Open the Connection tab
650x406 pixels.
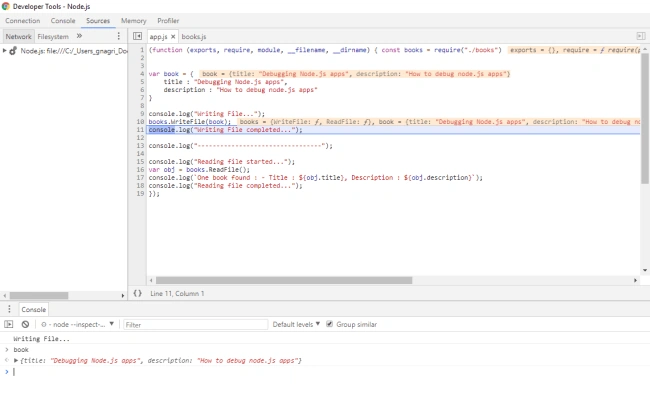[x=22, y=21]
